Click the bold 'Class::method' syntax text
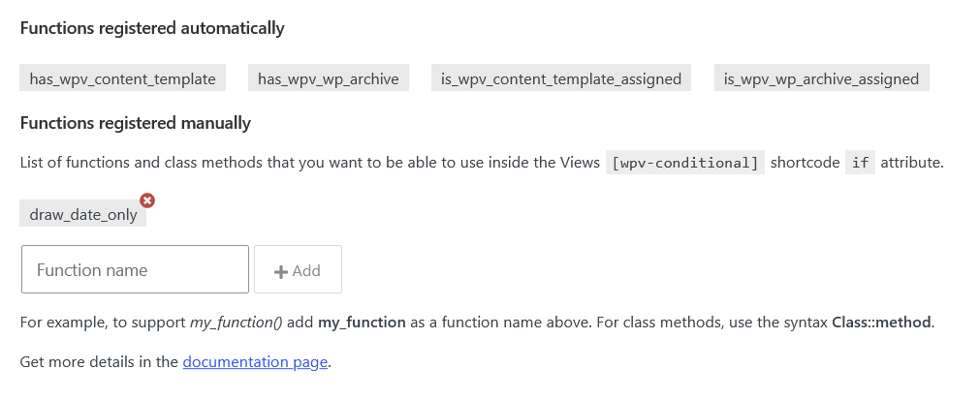Screen dimensions: 980x400 click(x=882, y=323)
